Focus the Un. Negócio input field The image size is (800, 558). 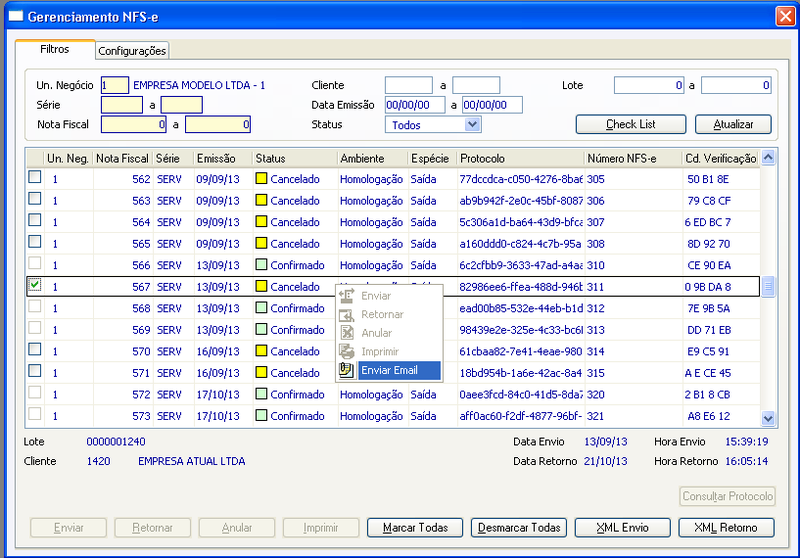[115, 85]
